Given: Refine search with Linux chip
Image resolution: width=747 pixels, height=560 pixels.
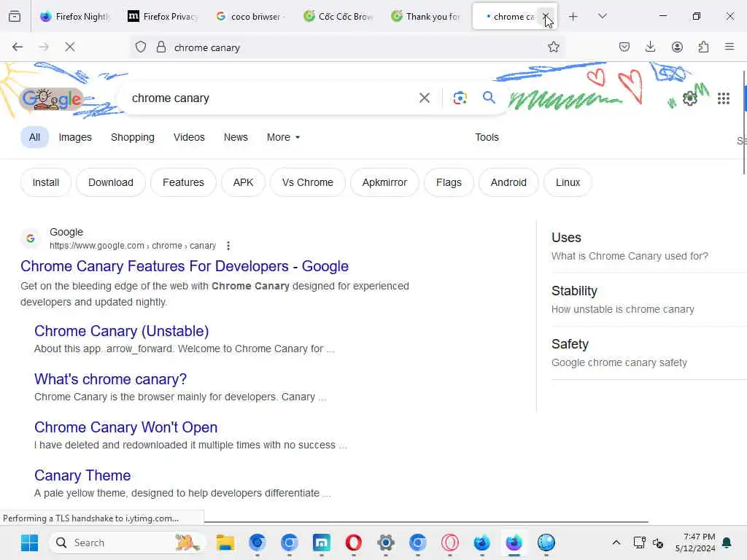Looking at the screenshot, I should click(x=568, y=182).
